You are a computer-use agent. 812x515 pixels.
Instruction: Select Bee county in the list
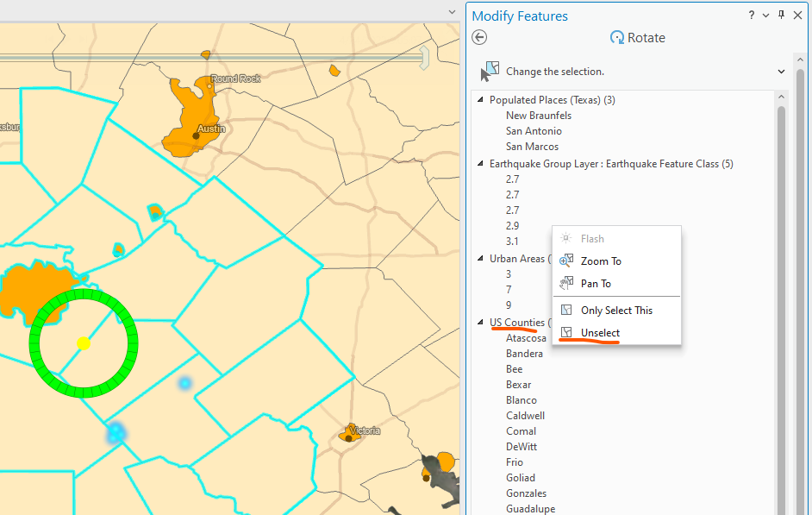coord(515,369)
